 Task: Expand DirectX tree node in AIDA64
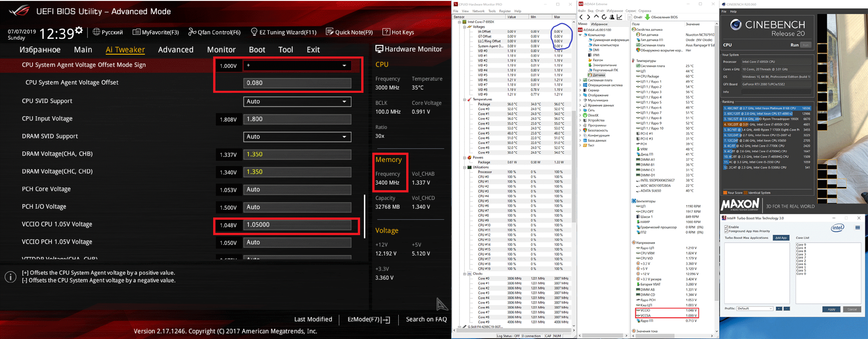(580, 115)
